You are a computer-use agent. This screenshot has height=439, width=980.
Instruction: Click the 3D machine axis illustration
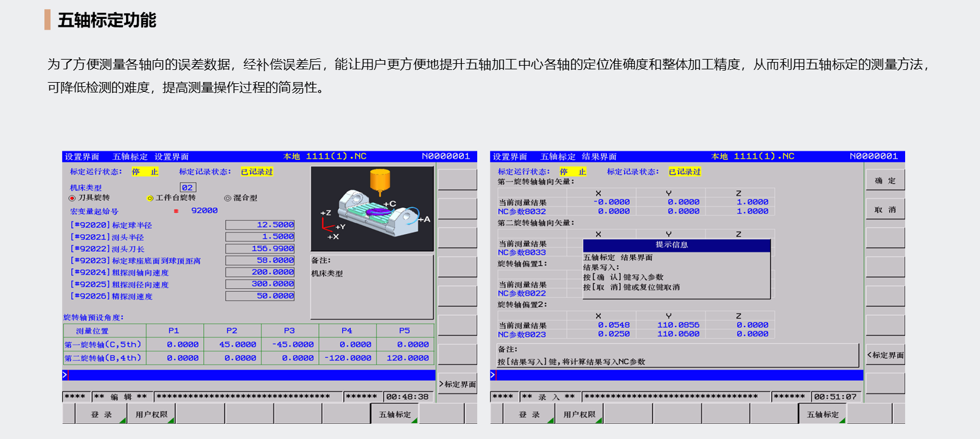[x=372, y=209]
